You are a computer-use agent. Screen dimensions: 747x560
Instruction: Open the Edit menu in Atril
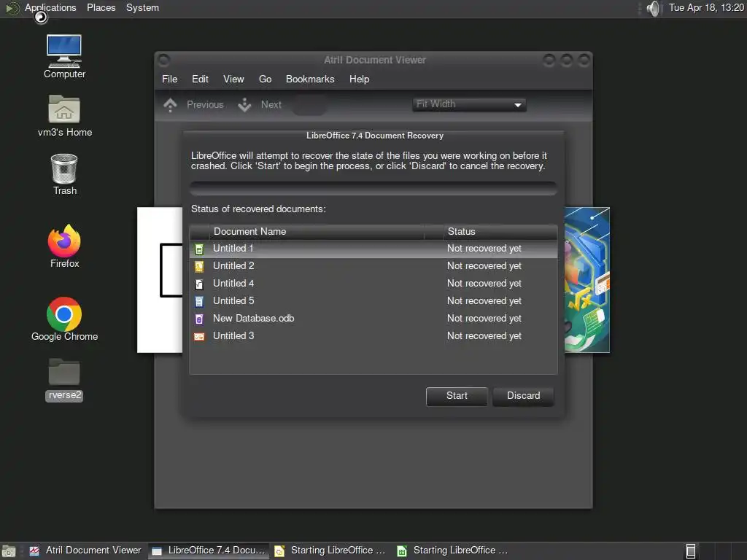(x=200, y=79)
